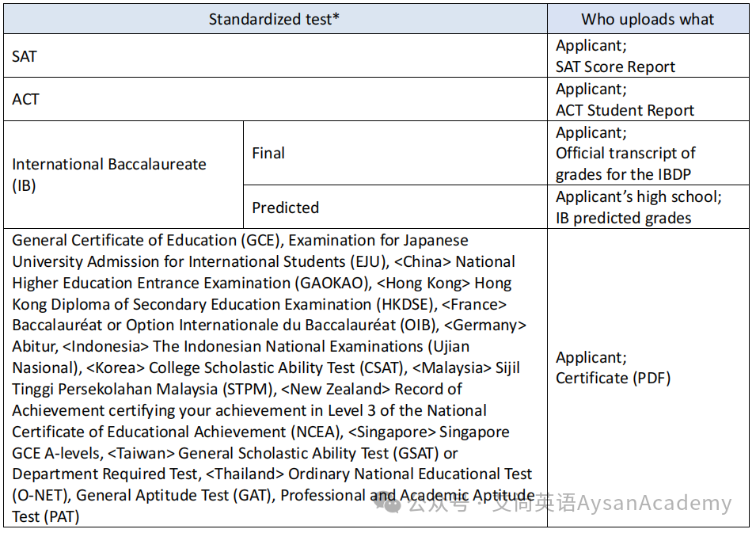Click the 'Predicted' IB sub-row cell

[x=395, y=207]
